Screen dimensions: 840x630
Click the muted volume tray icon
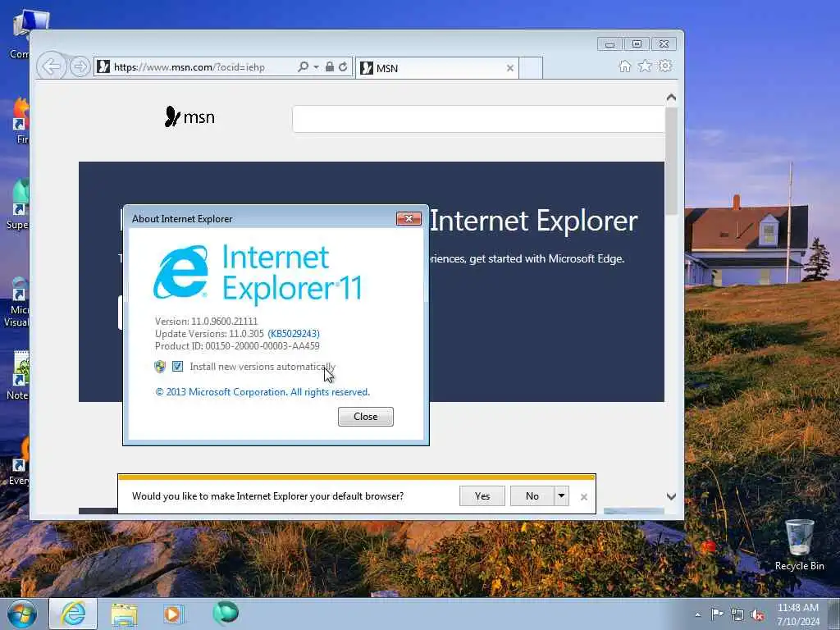coord(757,614)
